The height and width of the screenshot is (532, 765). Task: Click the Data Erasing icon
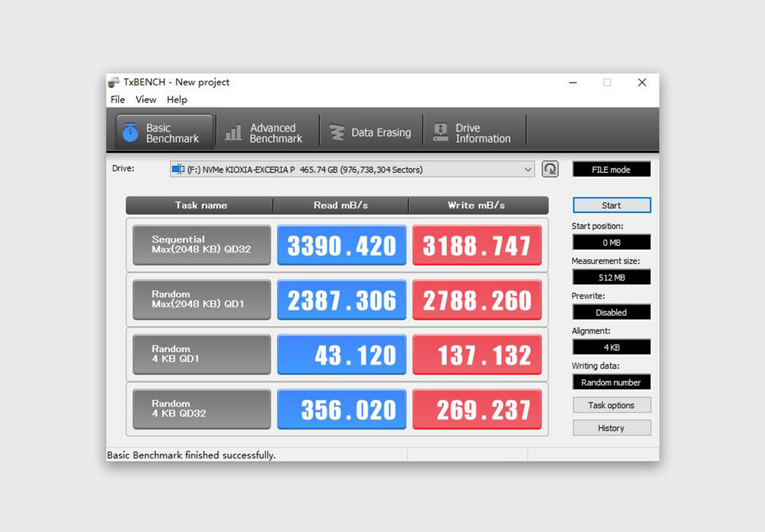pos(337,132)
